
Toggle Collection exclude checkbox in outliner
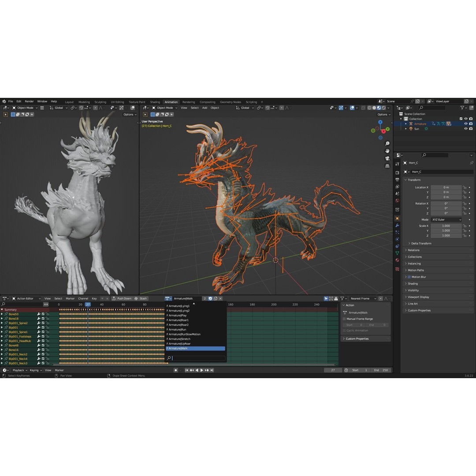pyautogui.click(x=461, y=119)
